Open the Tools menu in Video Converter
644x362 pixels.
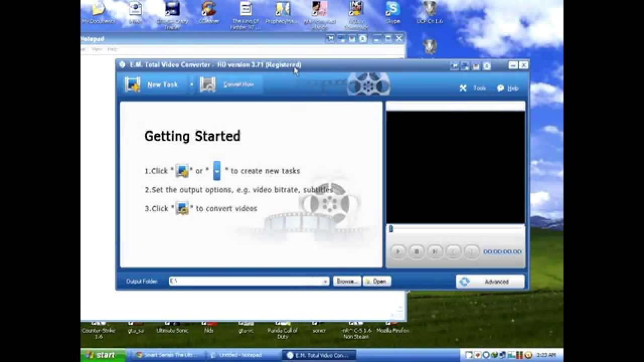point(473,88)
